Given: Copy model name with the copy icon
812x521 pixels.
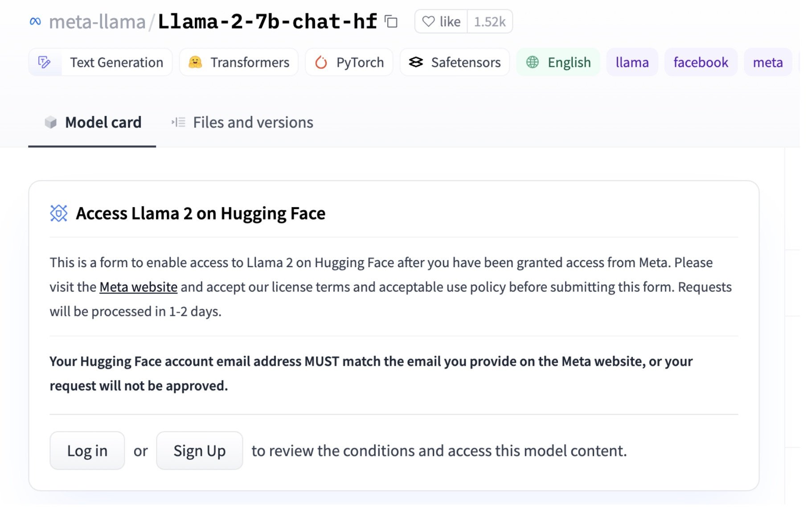Looking at the screenshot, I should (391, 21).
